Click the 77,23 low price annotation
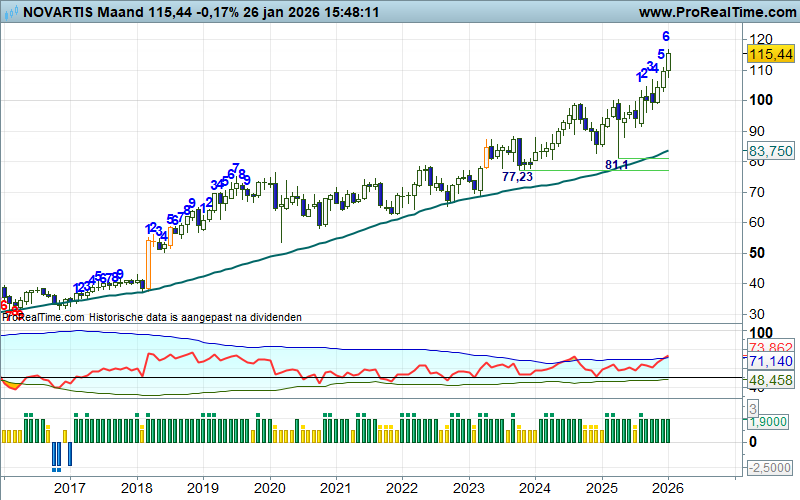The width and height of the screenshot is (800, 500). (x=516, y=176)
